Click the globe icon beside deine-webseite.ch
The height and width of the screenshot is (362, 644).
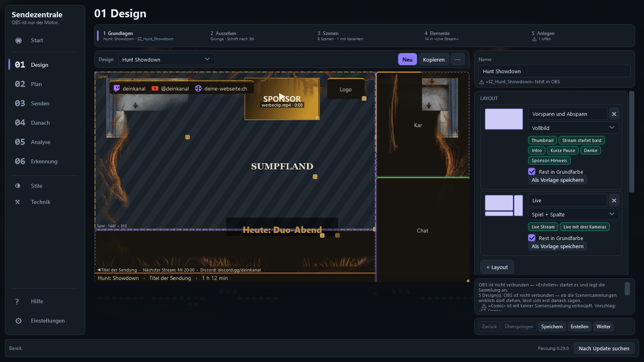click(x=198, y=88)
